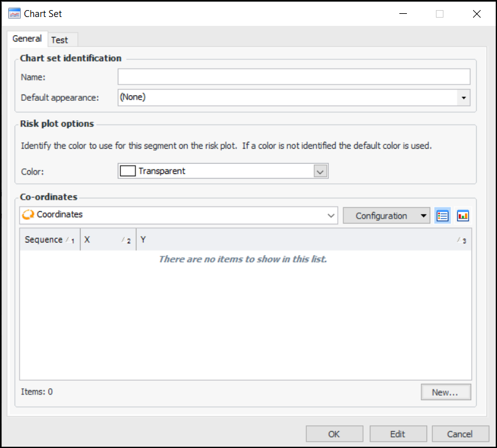Viewport: 497px width, 448px height.
Task: Sort by the Y column header
Action: click(302, 239)
